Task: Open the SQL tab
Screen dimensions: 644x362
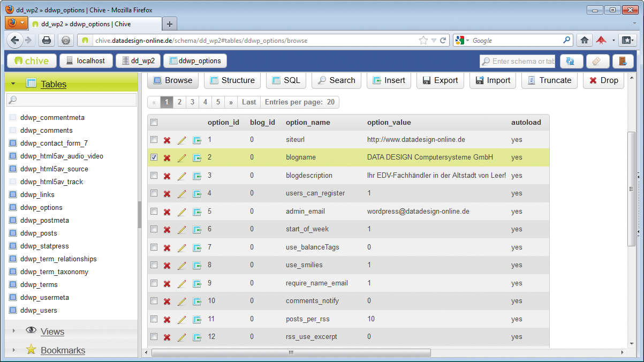Action: [285, 80]
